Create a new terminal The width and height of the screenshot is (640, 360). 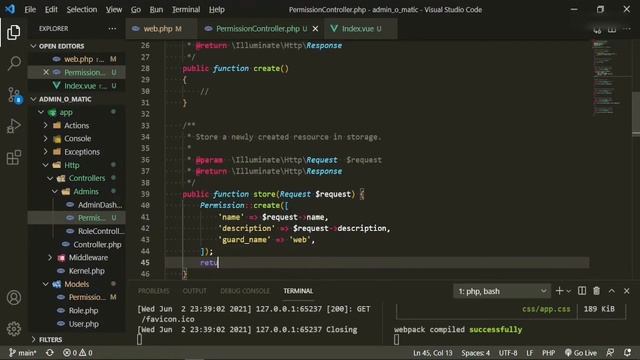(x=559, y=291)
